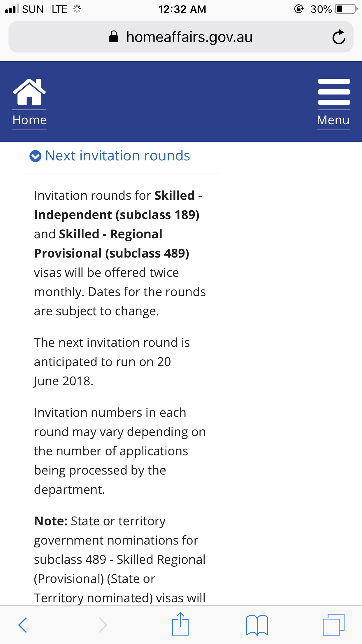Tap the battery indicator in status bar
Screen dimensions: 362x644
click(x=346, y=9)
